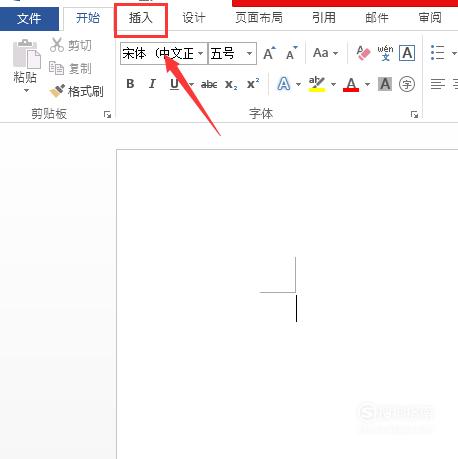Open the 剪贴板 clipboard pane launcher
This screenshot has height=459, width=458.
coord(107,115)
